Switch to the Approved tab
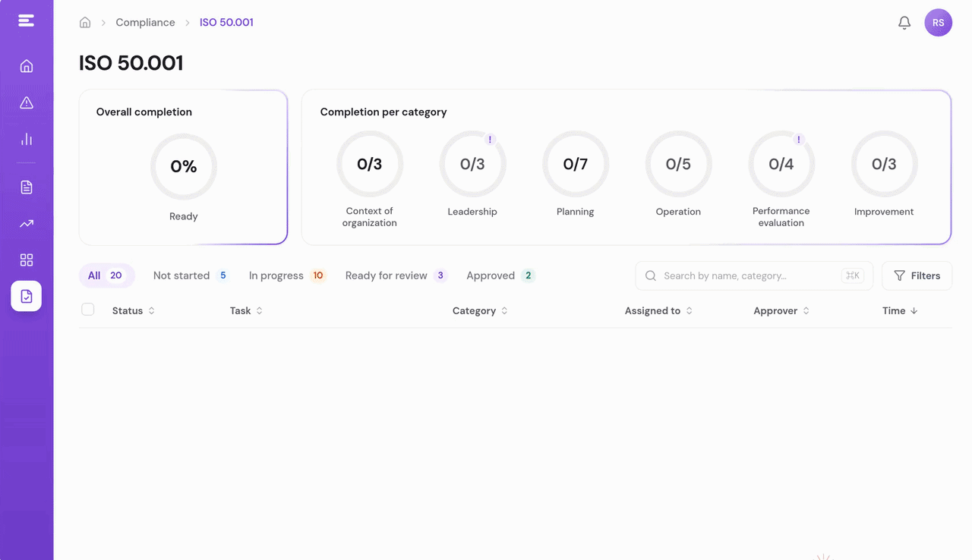 point(500,275)
